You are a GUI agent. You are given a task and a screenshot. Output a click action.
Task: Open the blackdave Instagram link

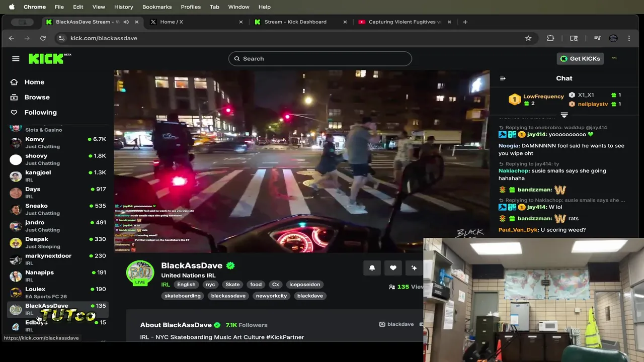click(x=396, y=324)
